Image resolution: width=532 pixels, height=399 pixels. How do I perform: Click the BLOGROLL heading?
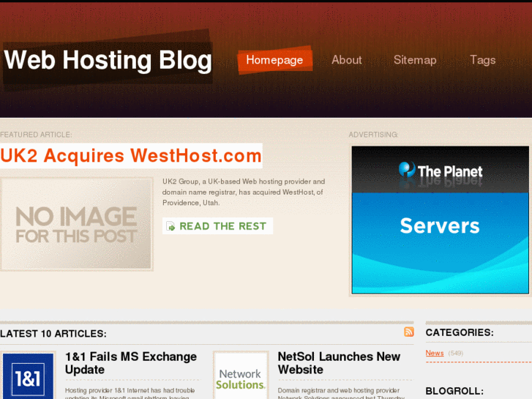[x=454, y=391]
